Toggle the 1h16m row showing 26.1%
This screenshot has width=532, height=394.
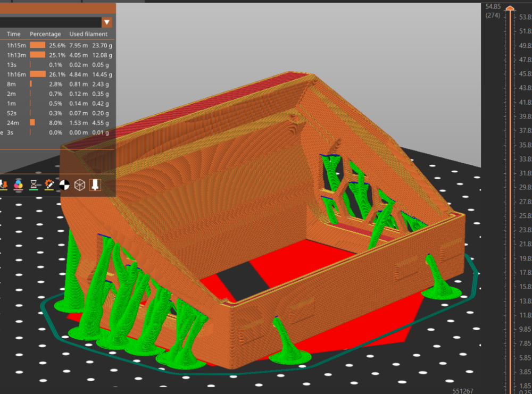coord(56,74)
